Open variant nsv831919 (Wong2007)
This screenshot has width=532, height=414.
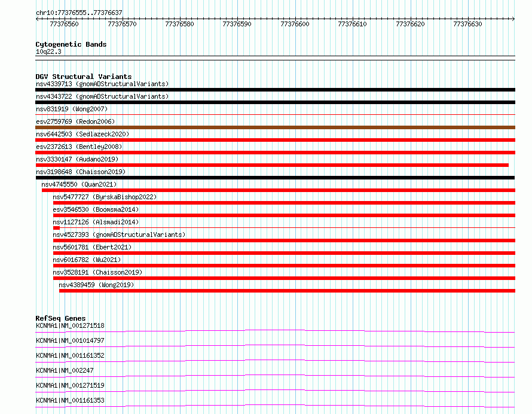pyautogui.click(x=72, y=109)
